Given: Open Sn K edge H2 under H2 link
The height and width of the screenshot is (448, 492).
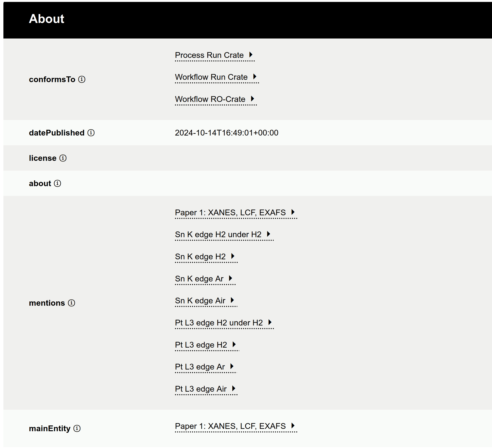Looking at the screenshot, I should tap(218, 234).
